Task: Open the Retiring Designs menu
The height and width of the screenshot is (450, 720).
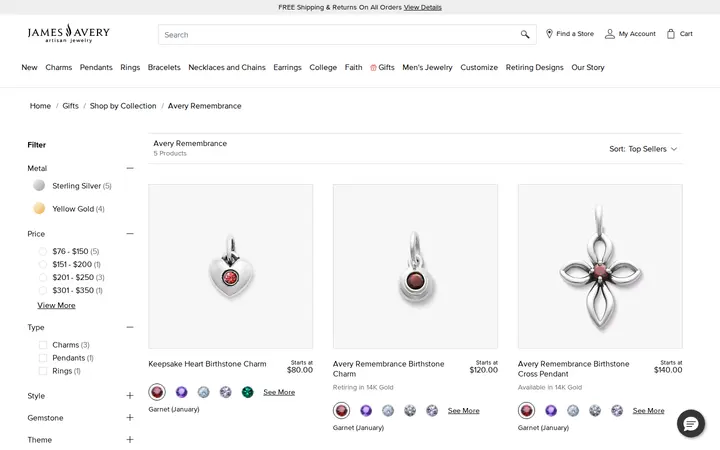Action: [534, 68]
